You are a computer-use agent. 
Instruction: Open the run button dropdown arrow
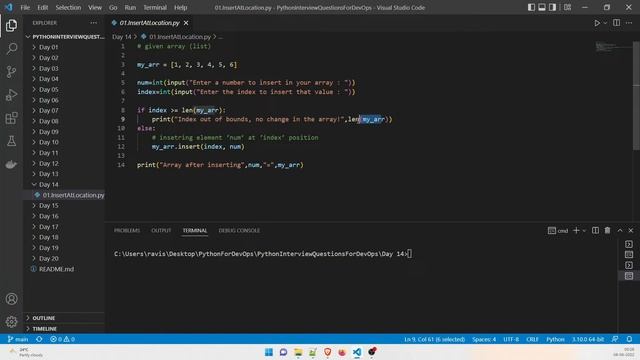pyautogui.click(x=605, y=23)
